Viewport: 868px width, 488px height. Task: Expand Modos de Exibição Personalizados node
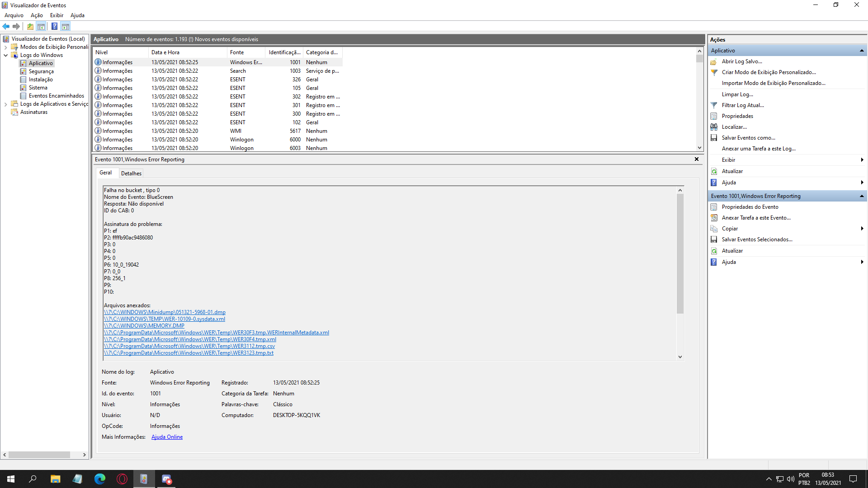coord(5,47)
